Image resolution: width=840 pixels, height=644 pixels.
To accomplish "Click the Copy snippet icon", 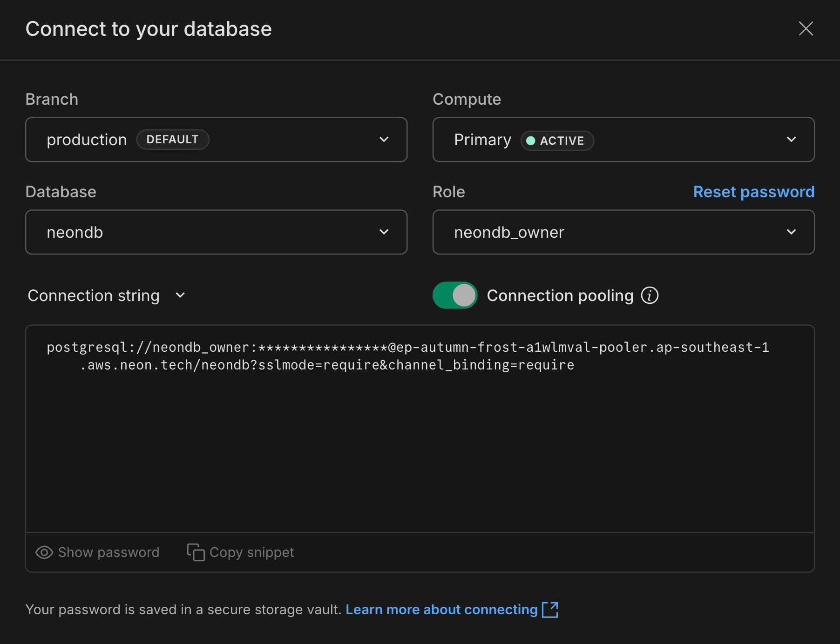I will [x=196, y=552].
